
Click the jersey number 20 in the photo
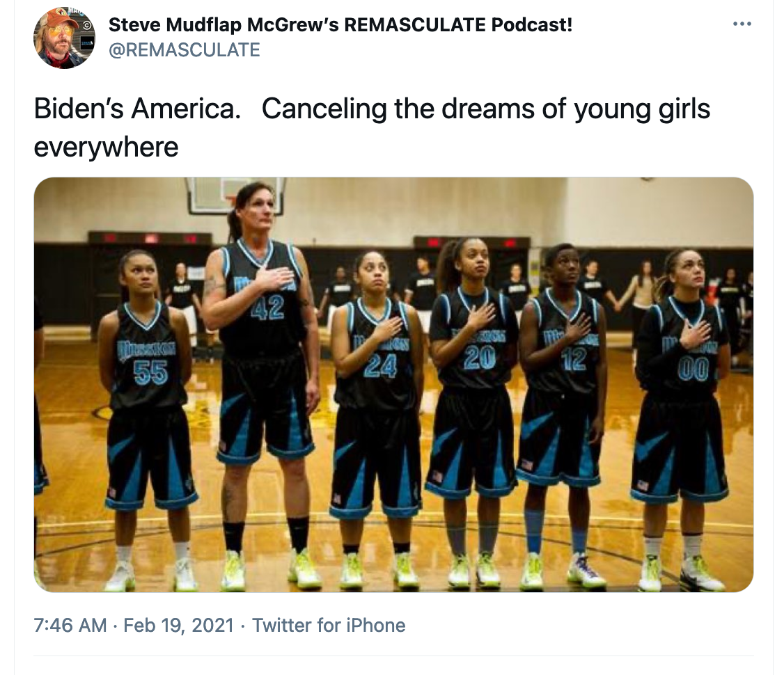pyautogui.click(x=479, y=358)
